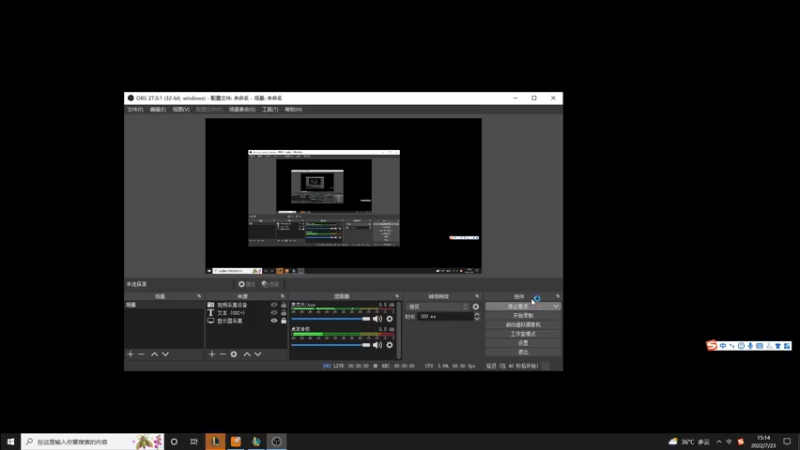Open 设置 settings from the controls panel
Image resolution: width=800 pixels, height=450 pixels.
[x=523, y=343]
